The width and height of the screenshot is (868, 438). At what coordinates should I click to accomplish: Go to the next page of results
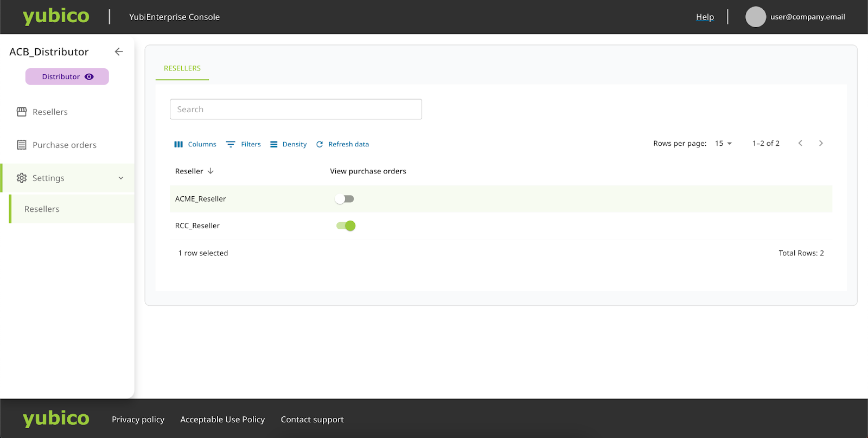click(x=821, y=143)
